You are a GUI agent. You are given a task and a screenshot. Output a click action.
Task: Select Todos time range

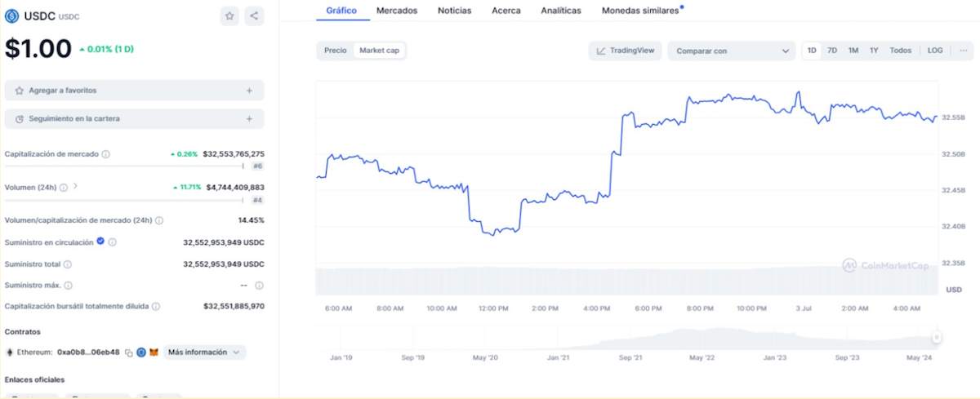coord(901,51)
